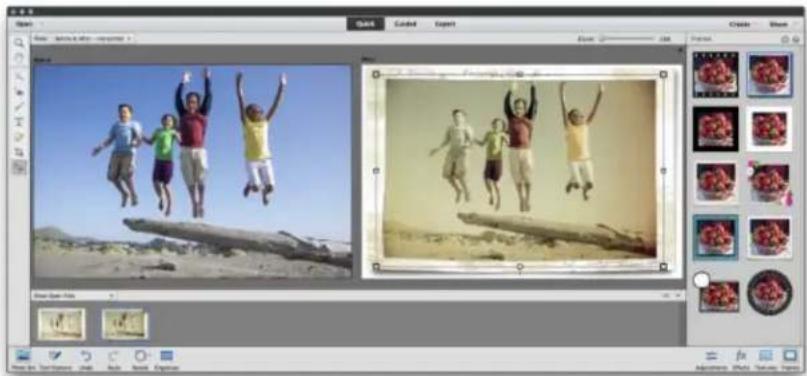
Task: Select the Red Eye Removal tool
Action: point(19,92)
